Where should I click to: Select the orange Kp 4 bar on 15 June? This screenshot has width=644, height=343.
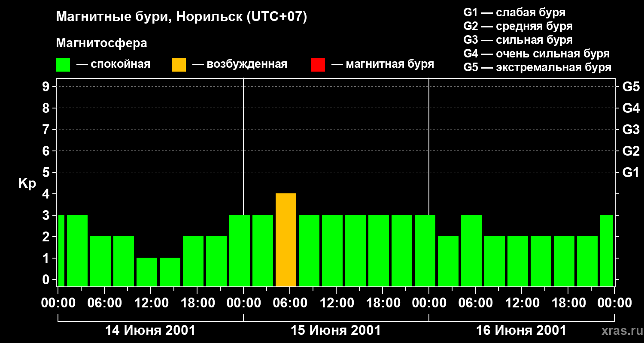(286, 240)
